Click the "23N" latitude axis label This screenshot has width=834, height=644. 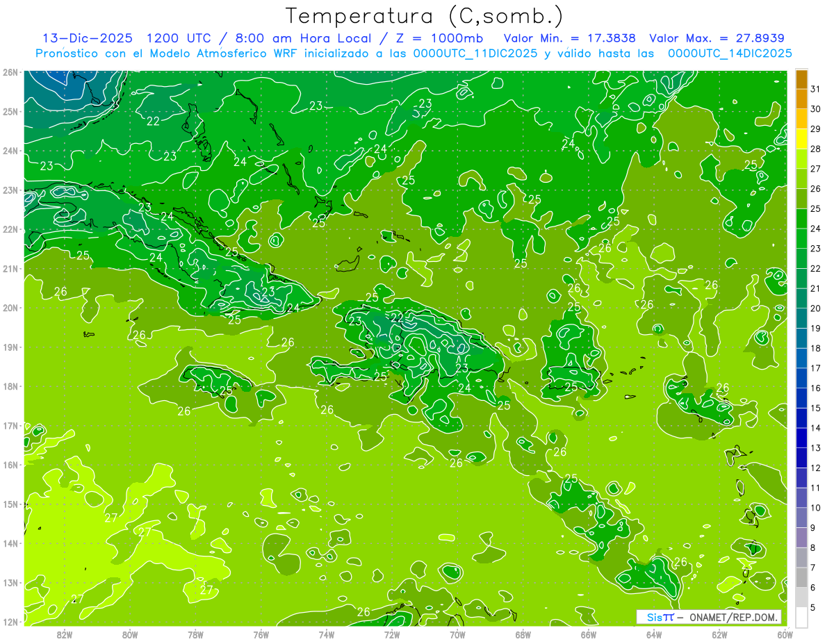pyautogui.click(x=10, y=190)
